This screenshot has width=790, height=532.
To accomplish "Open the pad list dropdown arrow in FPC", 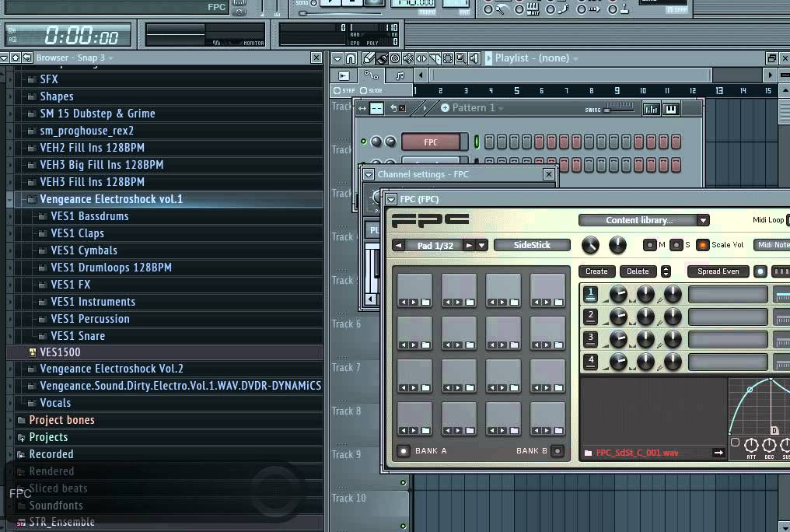I will (482, 245).
